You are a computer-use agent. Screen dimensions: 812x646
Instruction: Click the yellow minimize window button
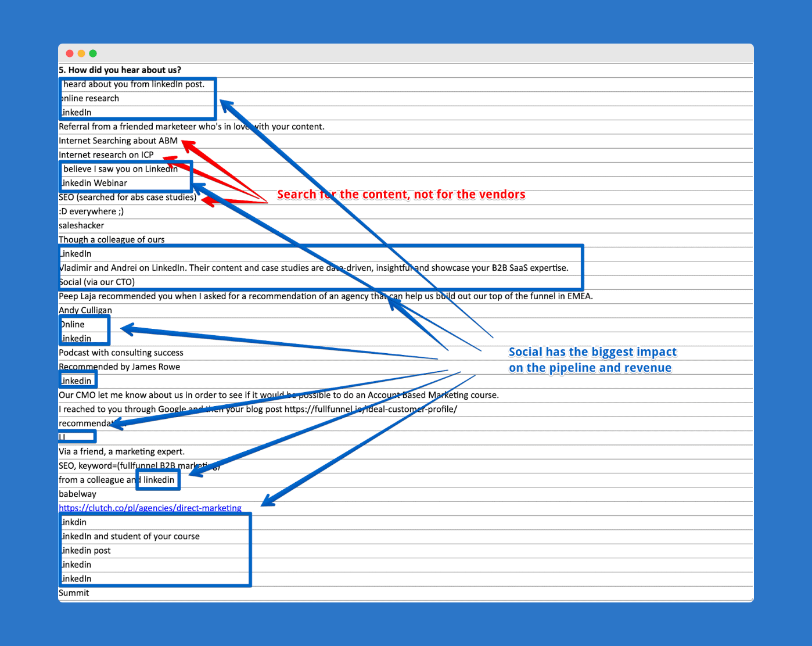click(x=81, y=53)
